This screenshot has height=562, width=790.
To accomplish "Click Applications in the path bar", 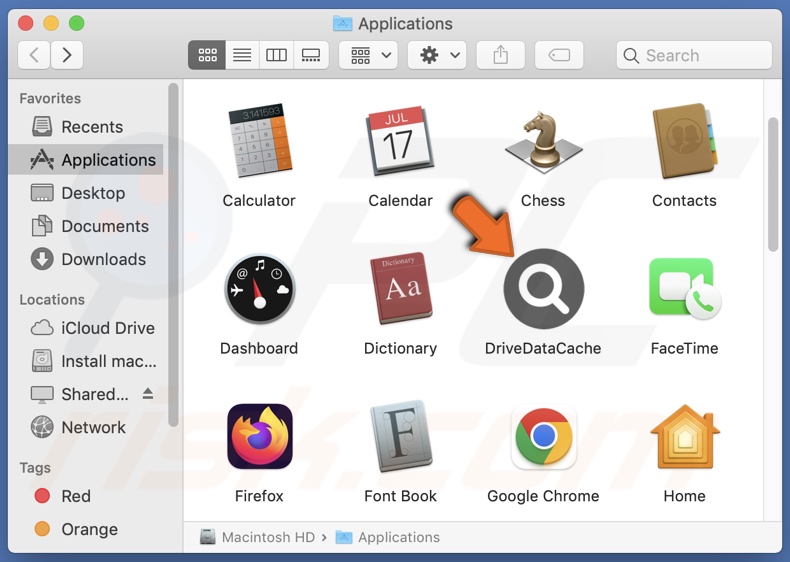I will (x=388, y=537).
